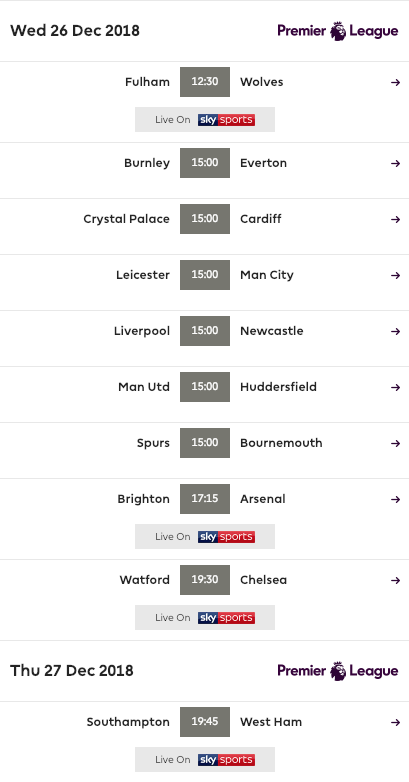Click Premier League logo beside Thu 27 Dec
This screenshot has height=782, width=409.
338,671
